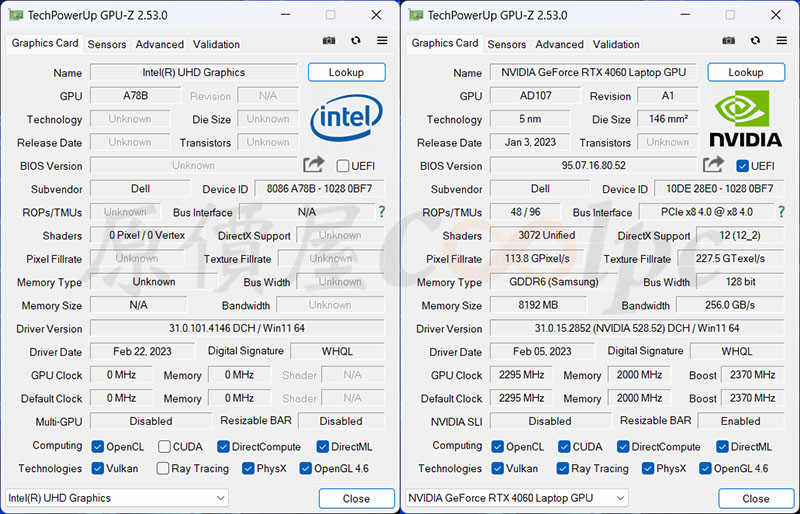Screen dimensions: 800x514
Task: Click Close button in Intel window
Action: click(x=356, y=498)
